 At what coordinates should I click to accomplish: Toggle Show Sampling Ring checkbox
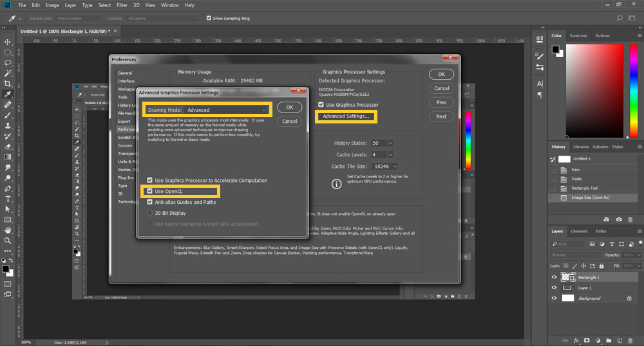209,18
